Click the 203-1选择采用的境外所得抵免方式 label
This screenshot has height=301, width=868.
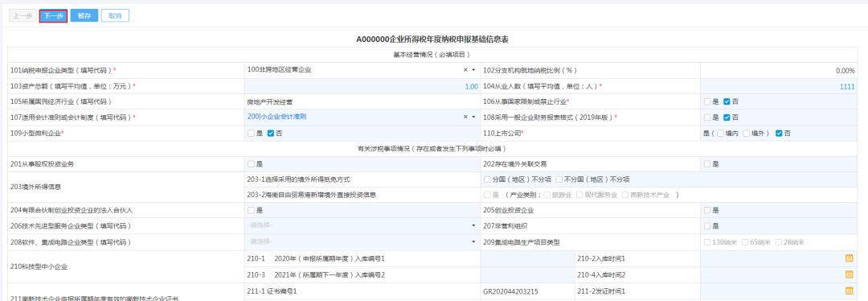[298, 179]
